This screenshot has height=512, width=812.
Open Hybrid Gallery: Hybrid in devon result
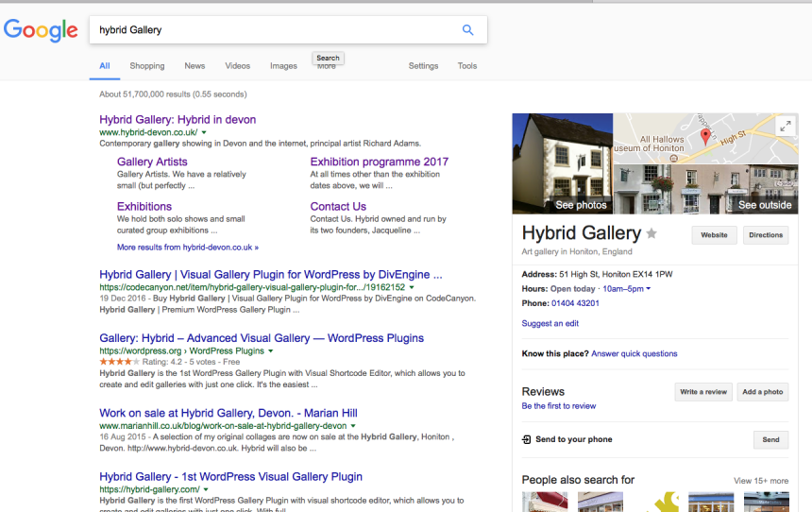178,120
